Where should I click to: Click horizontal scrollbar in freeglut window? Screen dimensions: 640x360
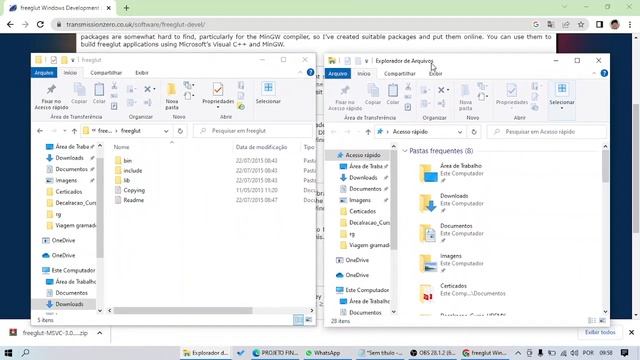tap(183, 311)
